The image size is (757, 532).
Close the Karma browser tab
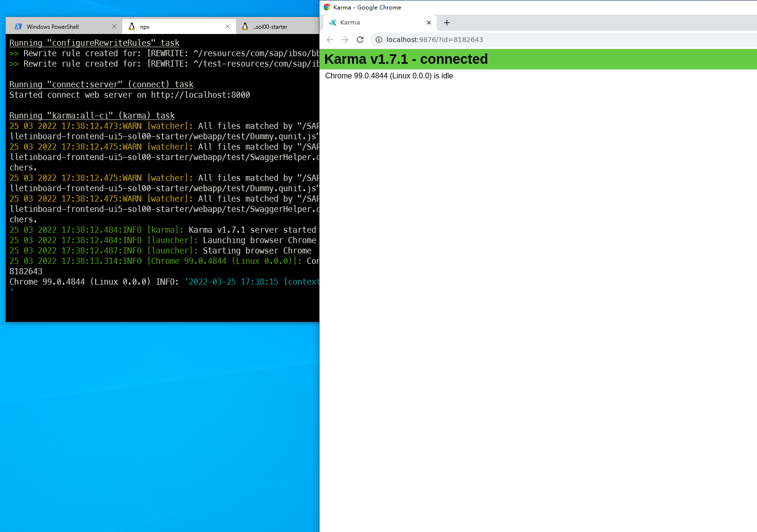(429, 22)
